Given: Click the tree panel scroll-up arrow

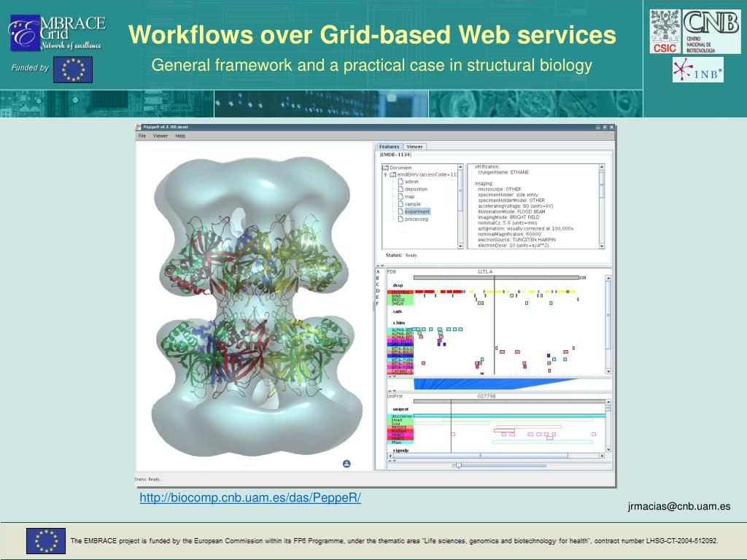Looking at the screenshot, I should [460, 167].
